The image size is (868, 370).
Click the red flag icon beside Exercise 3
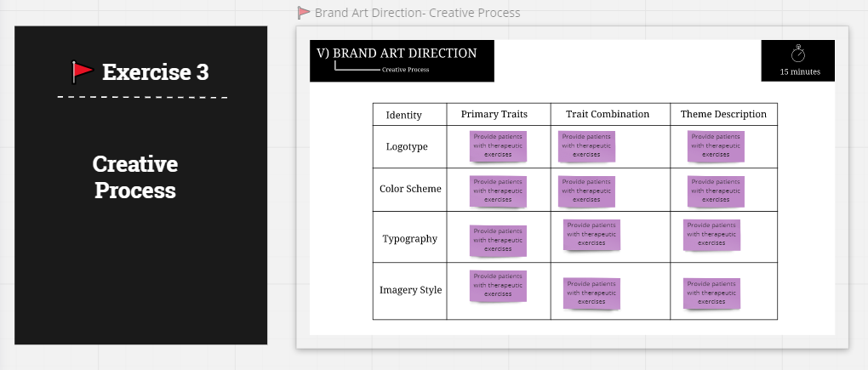point(82,71)
